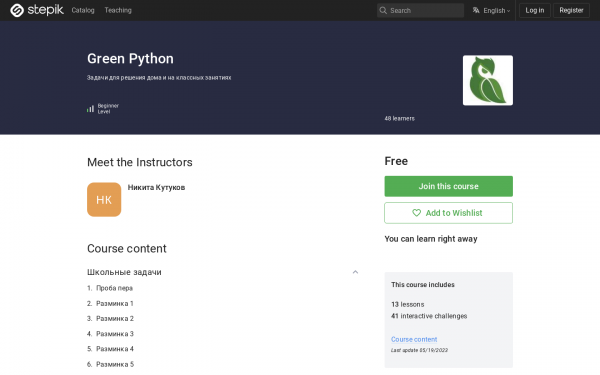
Task: Open lesson Разминка 3
Action: pos(115,334)
